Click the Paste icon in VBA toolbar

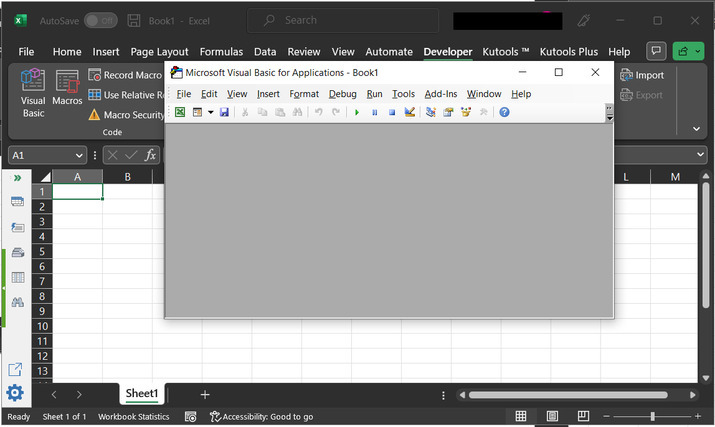[x=280, y=112]
